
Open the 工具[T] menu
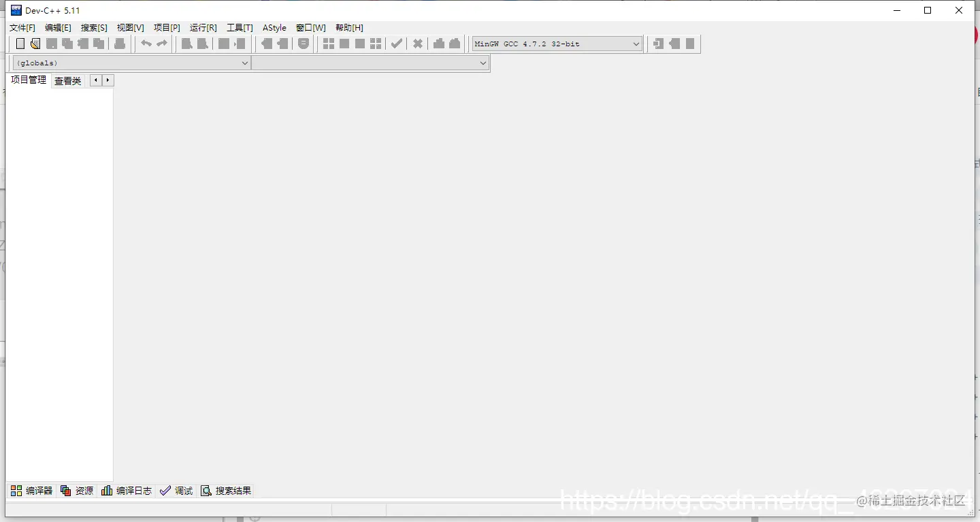pos(240,28)
